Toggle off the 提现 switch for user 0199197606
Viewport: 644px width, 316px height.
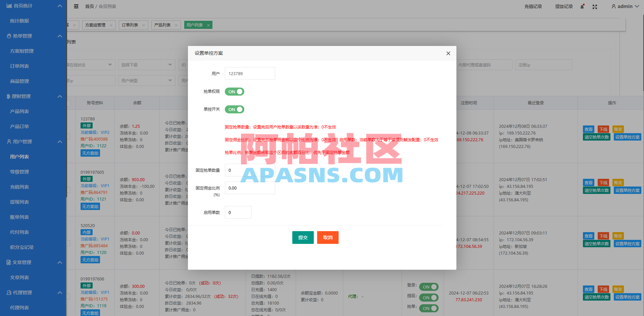429,298
